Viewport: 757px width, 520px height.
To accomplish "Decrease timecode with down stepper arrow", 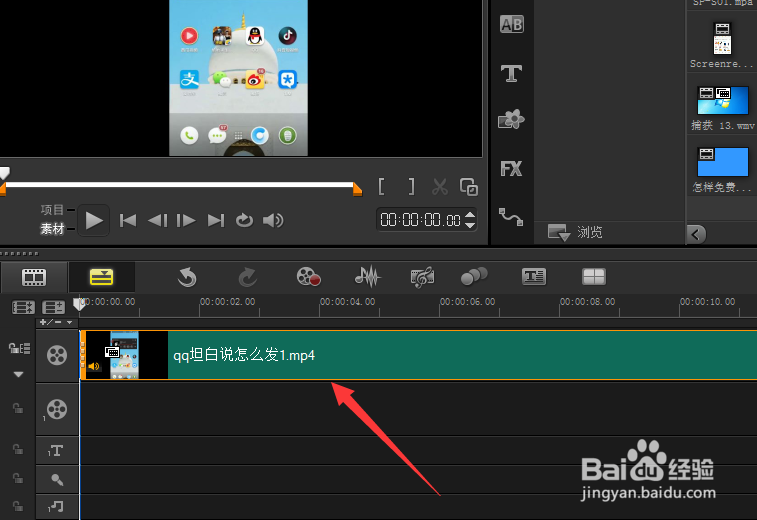I will [x=470, y=225].
